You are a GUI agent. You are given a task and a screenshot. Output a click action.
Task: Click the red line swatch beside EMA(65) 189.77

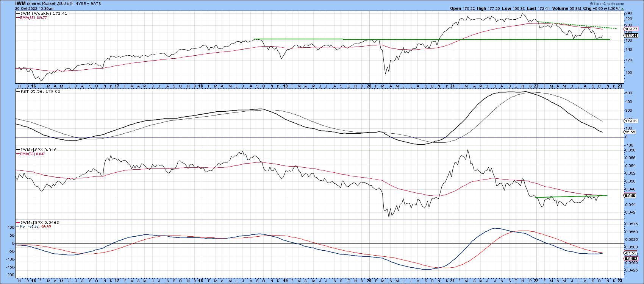(x=19, y=17)
